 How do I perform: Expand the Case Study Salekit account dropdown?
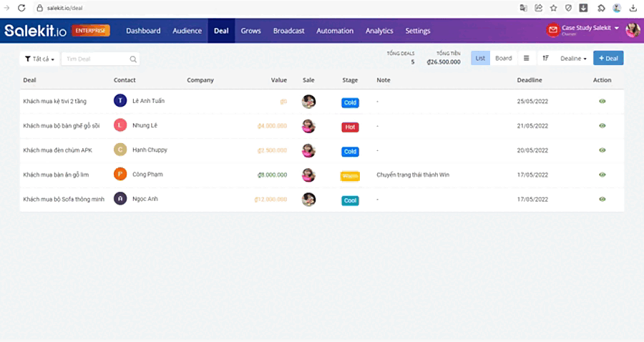(x=590, y=29)
